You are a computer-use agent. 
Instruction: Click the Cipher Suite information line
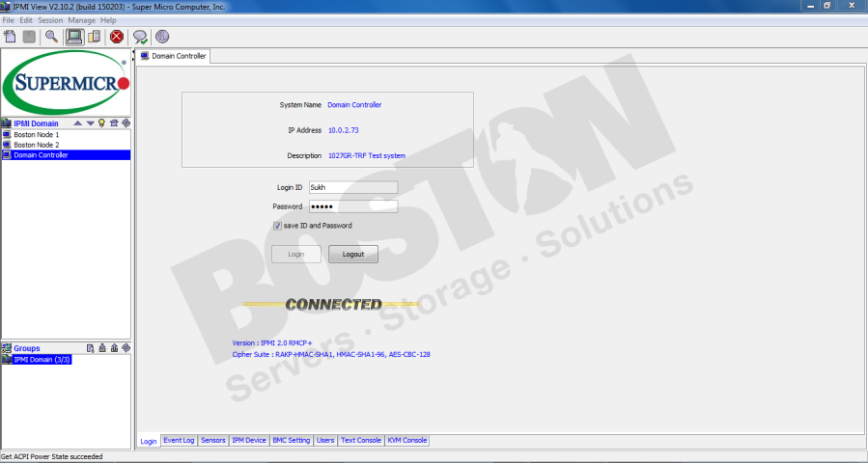click(331, 355)
